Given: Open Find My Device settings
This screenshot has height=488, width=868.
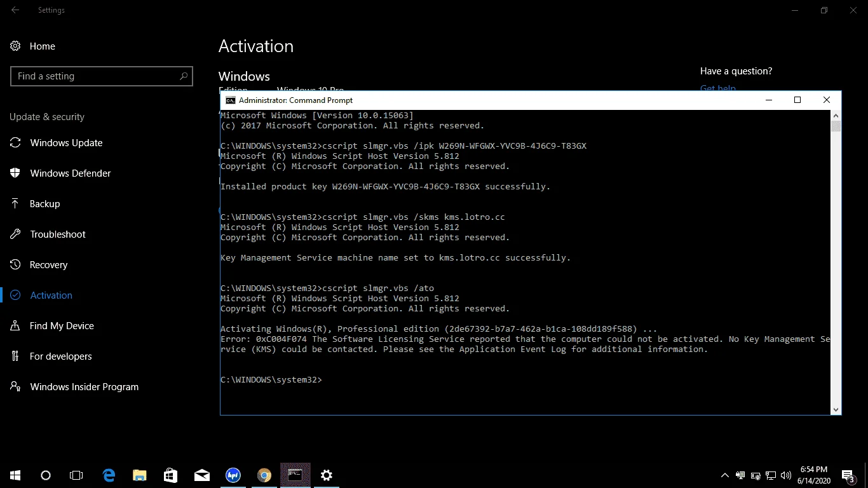Looking at the screenshot, I should pos(52,326).
